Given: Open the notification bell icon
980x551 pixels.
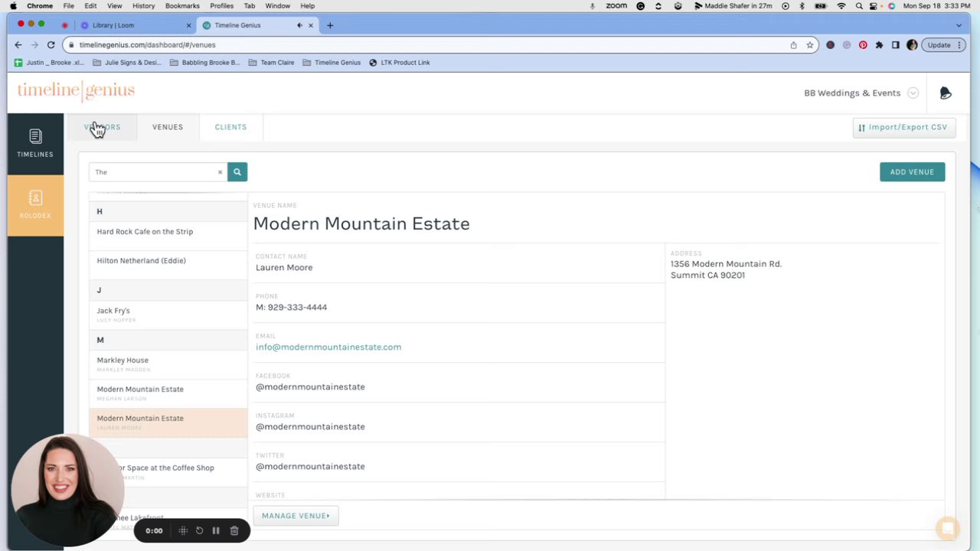Looking at the screenshot, I should tap(946, 93).
